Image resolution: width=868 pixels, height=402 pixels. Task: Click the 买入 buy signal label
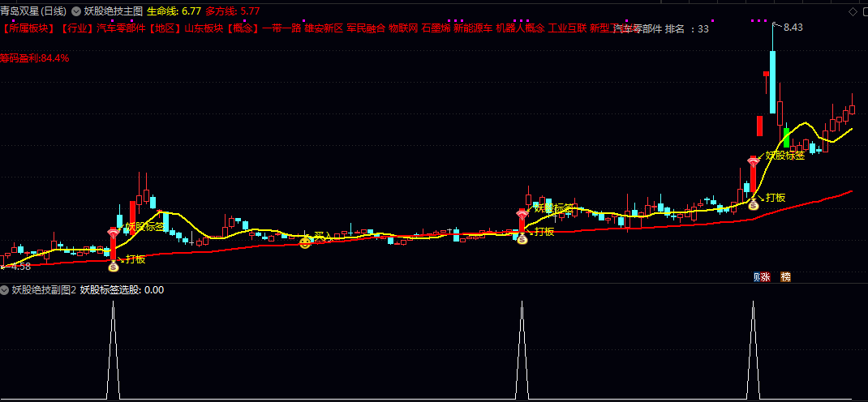coord(324,237)
